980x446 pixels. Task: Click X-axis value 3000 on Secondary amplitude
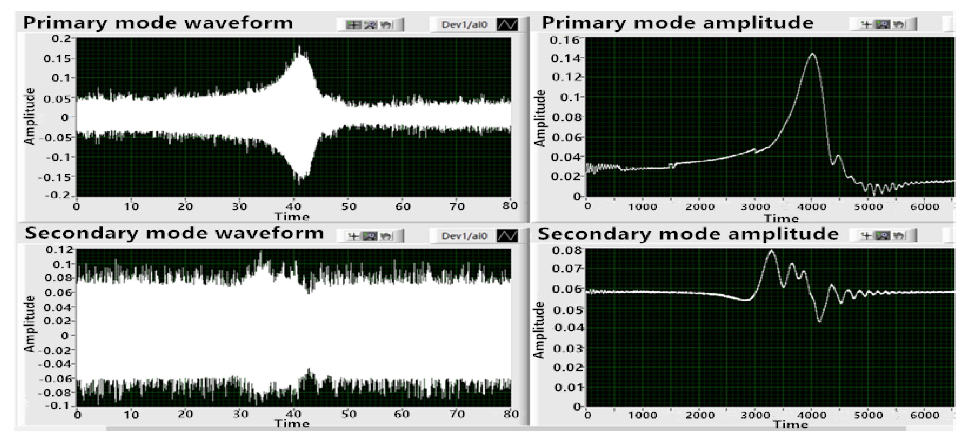coord(755,415)
